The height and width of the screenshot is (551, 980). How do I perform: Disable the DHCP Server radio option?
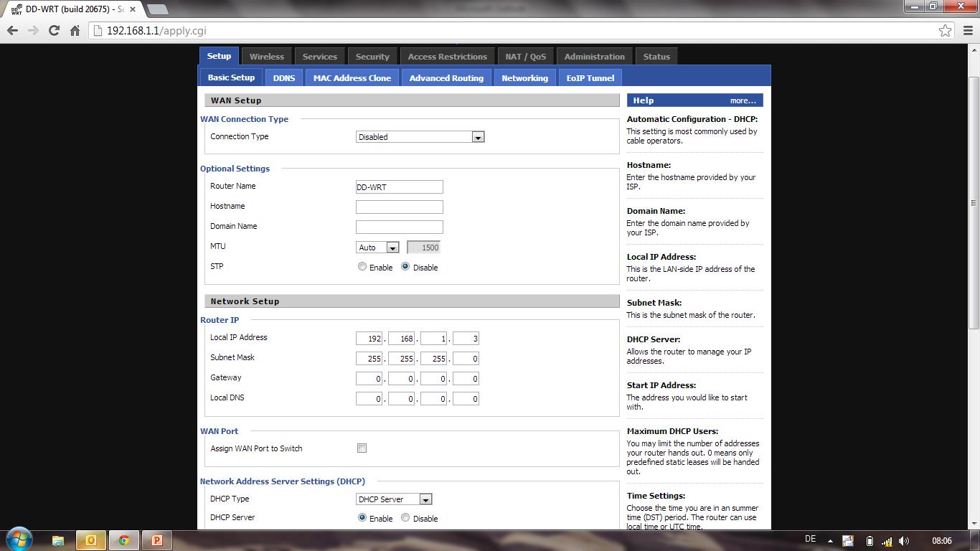[x=405, y=517]
